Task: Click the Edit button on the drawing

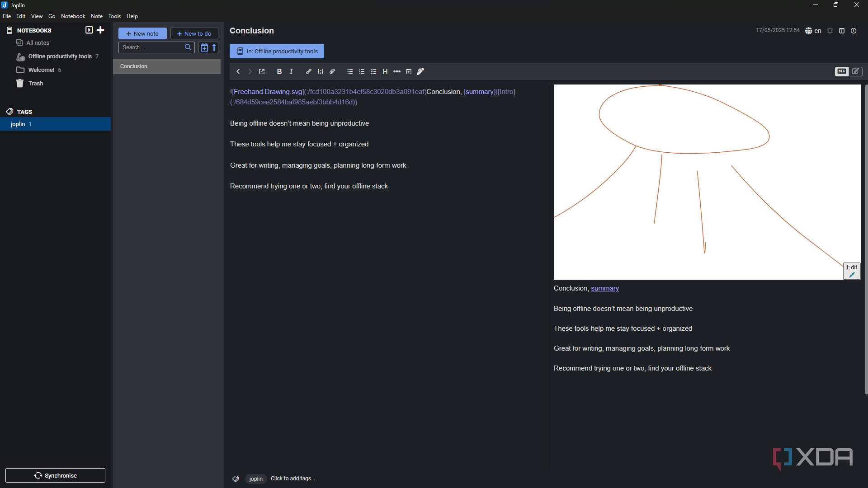Action: point(852,271)
